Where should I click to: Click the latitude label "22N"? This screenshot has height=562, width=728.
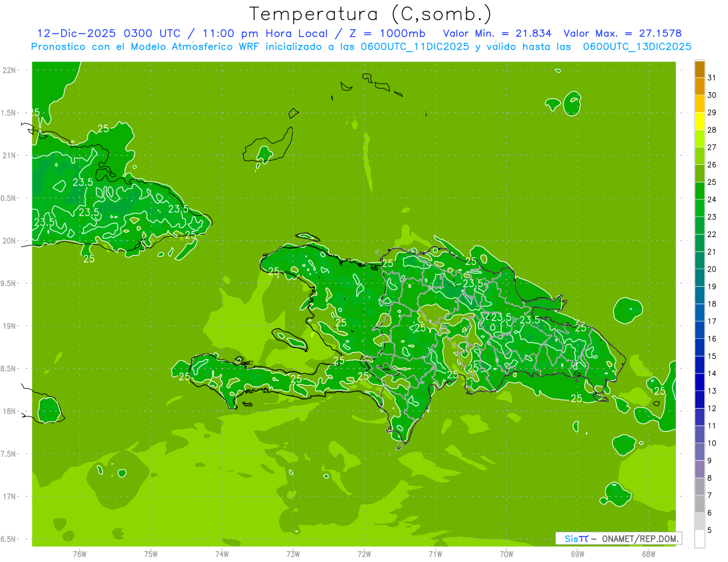[x=10, y=70]
